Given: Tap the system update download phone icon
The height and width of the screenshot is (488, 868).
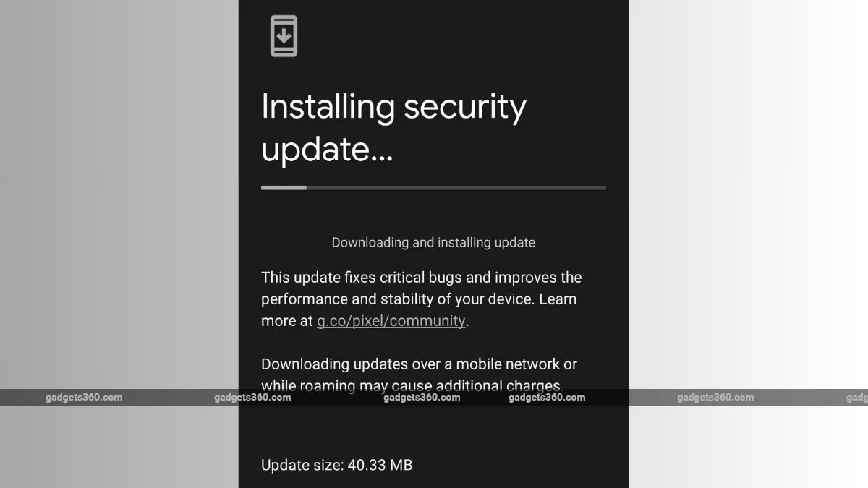Looking at the screenshot, I should [x=284, y=36].
